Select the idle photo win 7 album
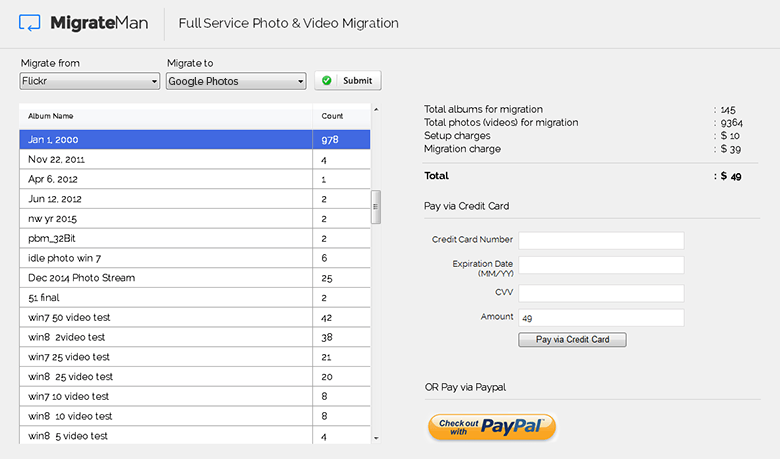 195,258
